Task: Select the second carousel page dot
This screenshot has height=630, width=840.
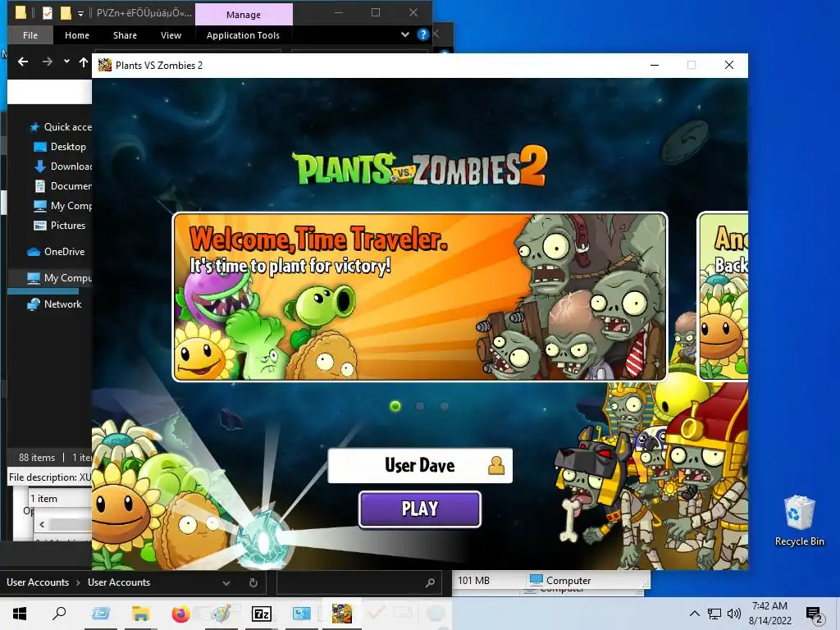Action: [420, 406]
